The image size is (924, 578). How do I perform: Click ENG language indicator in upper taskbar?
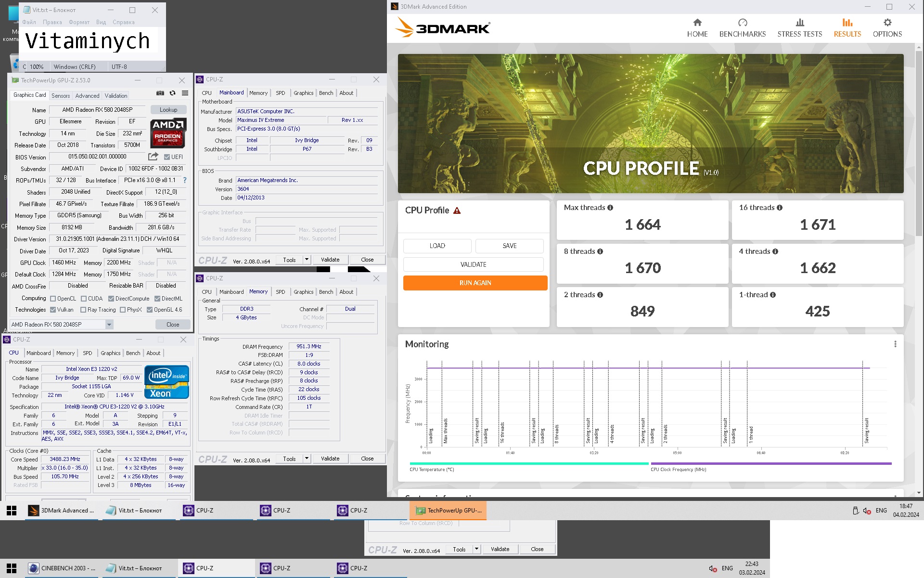(881, 511)
